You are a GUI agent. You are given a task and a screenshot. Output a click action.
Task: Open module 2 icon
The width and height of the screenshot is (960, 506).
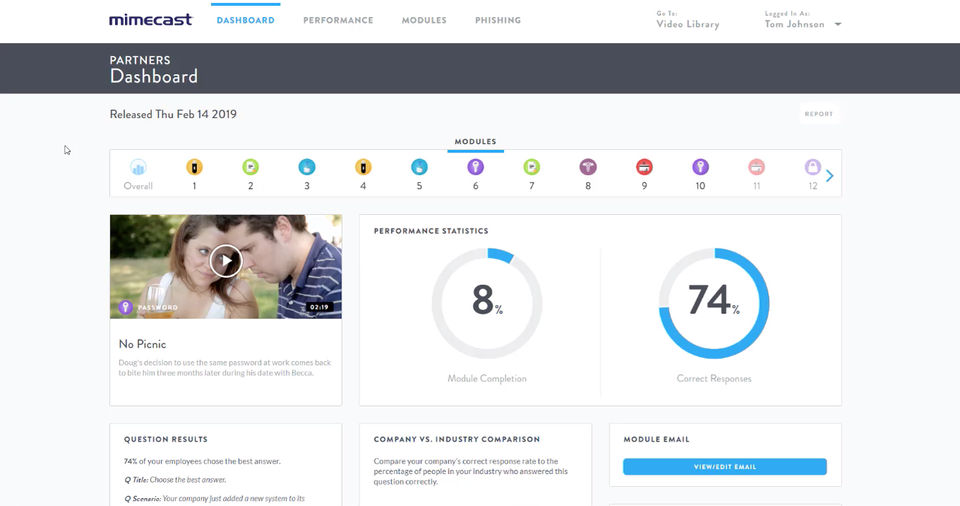pyautogui.click(x=250, y=167)
